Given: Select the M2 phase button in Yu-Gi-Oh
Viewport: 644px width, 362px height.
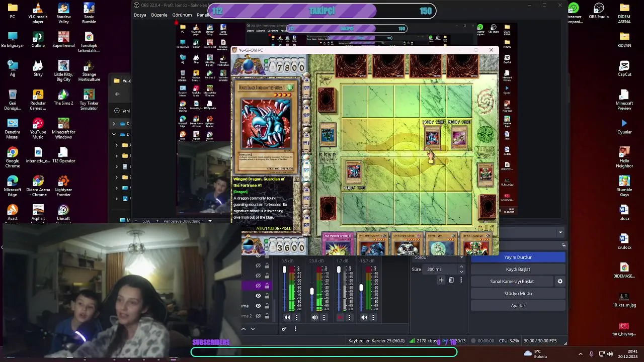Looking at the screenshot, I should pos(306,197).
